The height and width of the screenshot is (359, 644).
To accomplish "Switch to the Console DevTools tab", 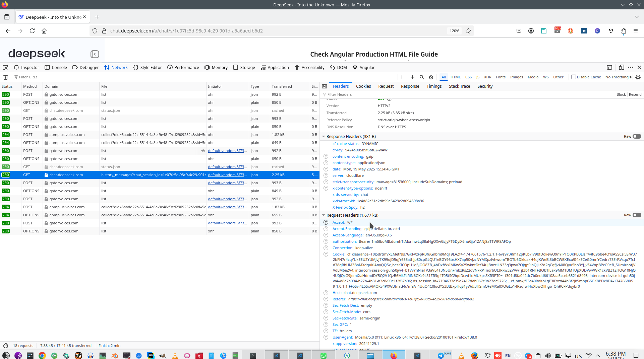I will click(56, 67).
